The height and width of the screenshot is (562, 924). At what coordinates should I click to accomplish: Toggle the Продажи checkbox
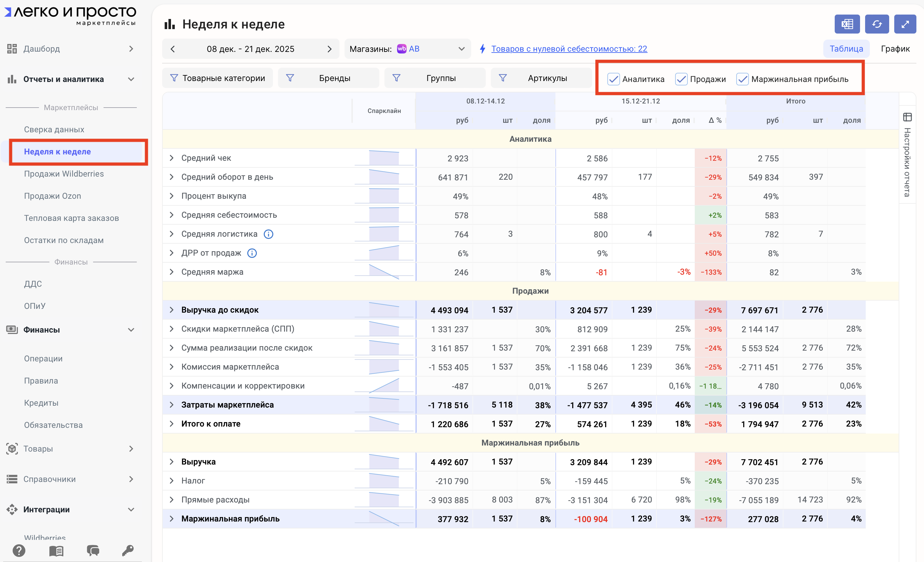[681, 79]
